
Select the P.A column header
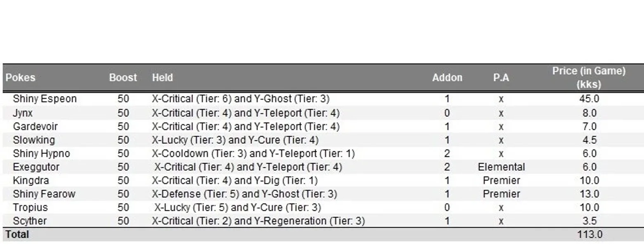click(501, 78)
